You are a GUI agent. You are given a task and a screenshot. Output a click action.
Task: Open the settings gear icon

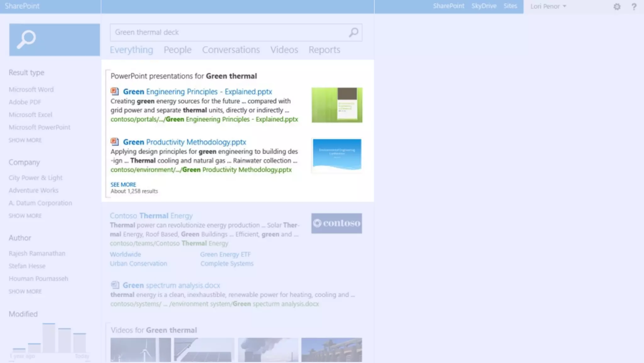tap(617, 7)
